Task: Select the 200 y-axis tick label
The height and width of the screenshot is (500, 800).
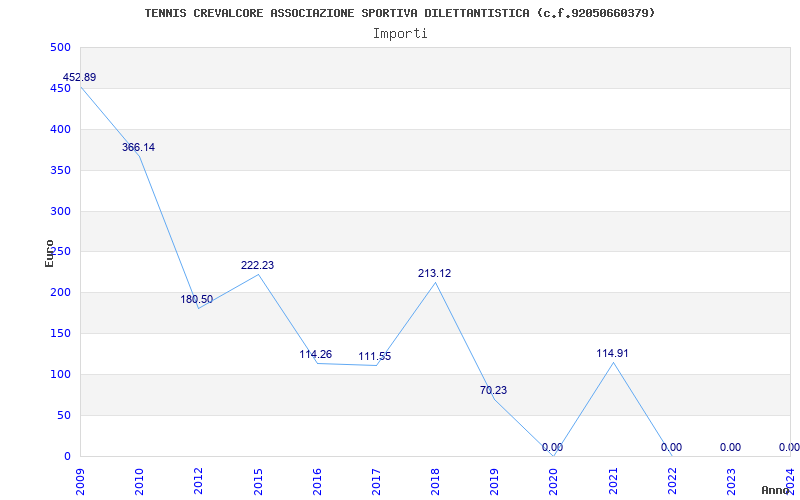Action: [x=60, y=293]
